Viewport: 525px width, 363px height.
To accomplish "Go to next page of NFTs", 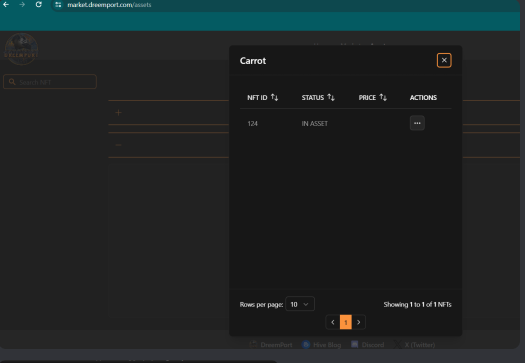I will click(359, 322).
